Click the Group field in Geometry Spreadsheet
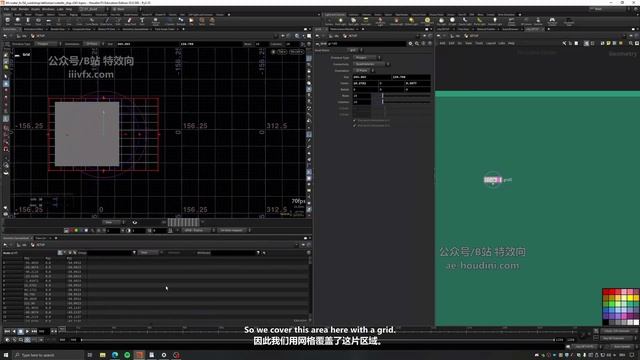The image size is (640, 360). tap(109, 253)
